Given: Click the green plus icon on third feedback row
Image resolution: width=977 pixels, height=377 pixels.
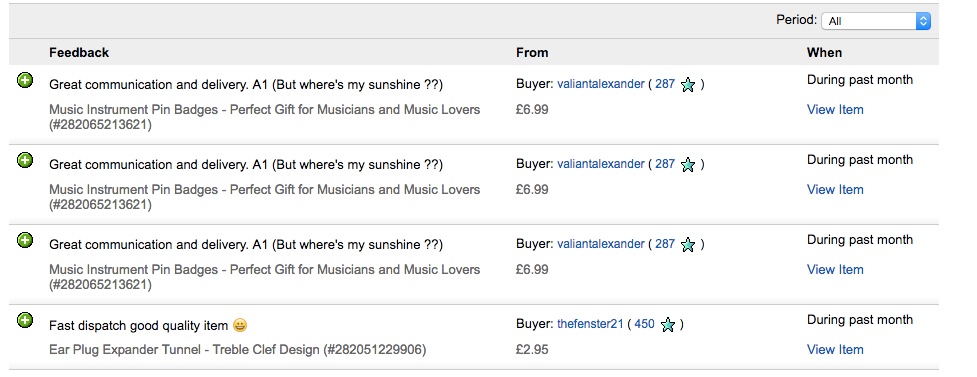Looking at the screenshot, I should tap(25, 240).
